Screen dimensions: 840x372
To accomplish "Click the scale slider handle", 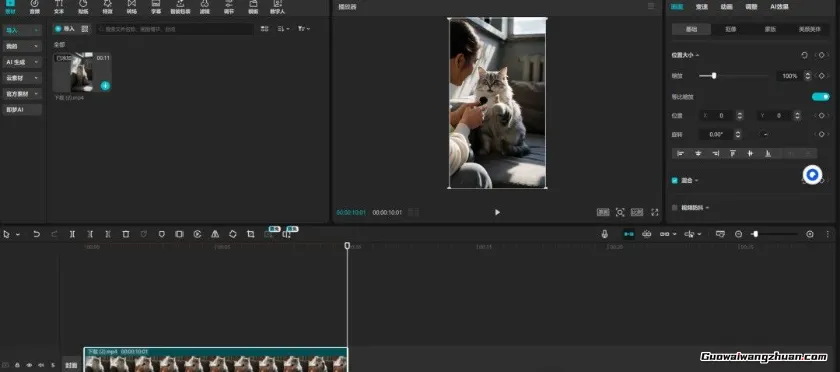I will [x=714, y=76].
